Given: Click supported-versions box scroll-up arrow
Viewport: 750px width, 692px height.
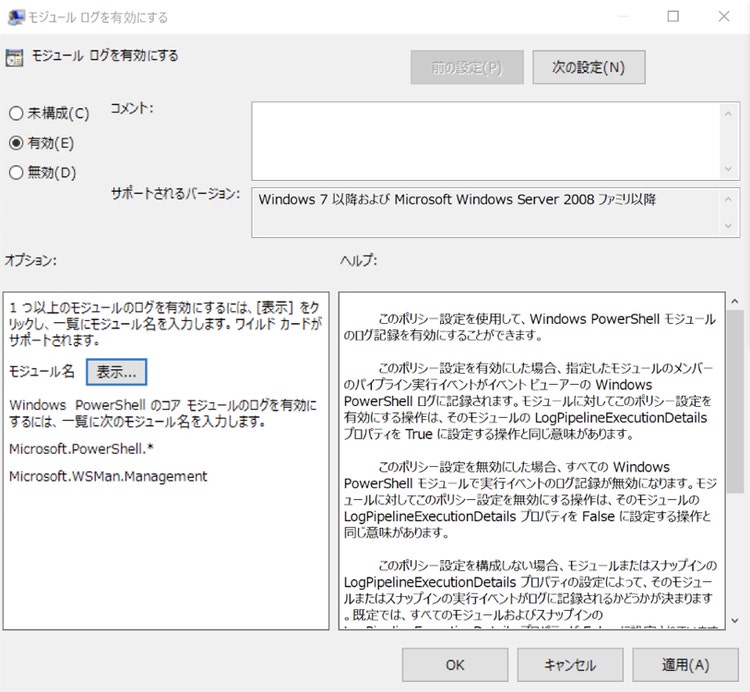Looking at the screenshot, I should coord(728,199).
